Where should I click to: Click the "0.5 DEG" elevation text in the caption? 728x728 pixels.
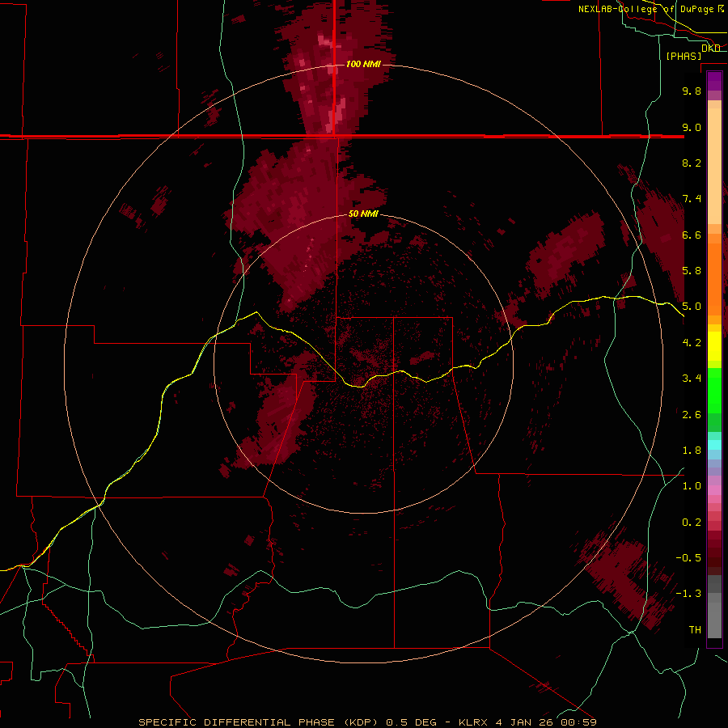coord(412,722)
